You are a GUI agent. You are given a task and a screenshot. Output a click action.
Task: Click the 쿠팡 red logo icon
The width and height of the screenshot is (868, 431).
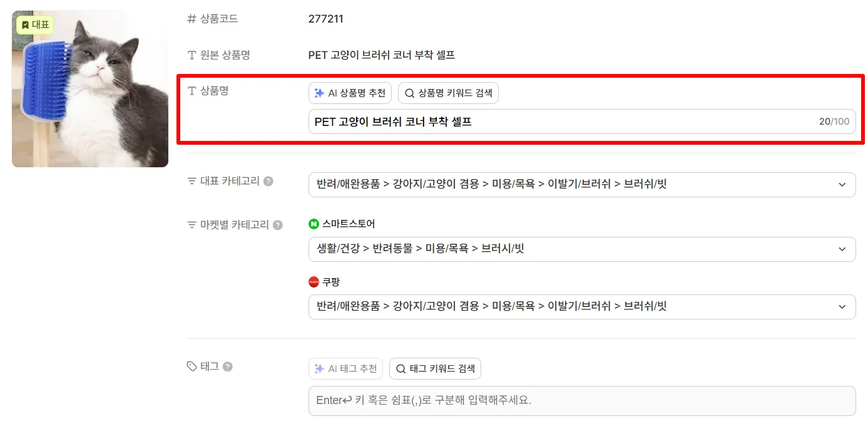point(314,282)
